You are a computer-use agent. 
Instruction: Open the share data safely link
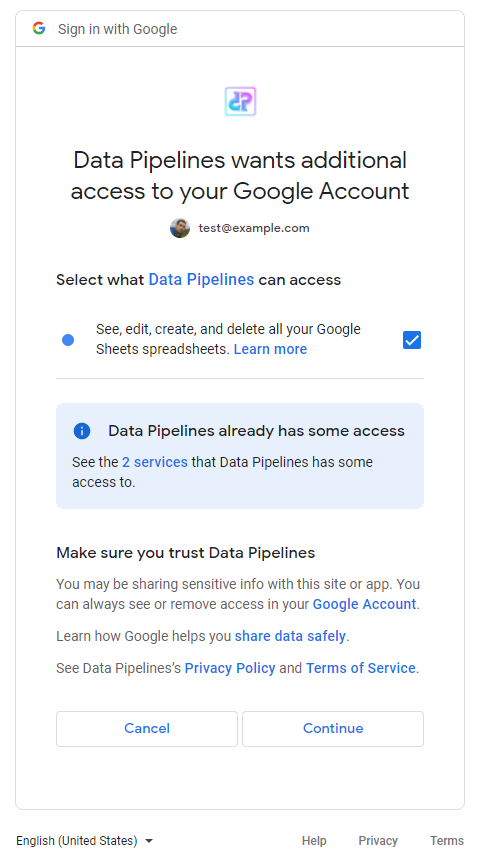tap(290, 636)
